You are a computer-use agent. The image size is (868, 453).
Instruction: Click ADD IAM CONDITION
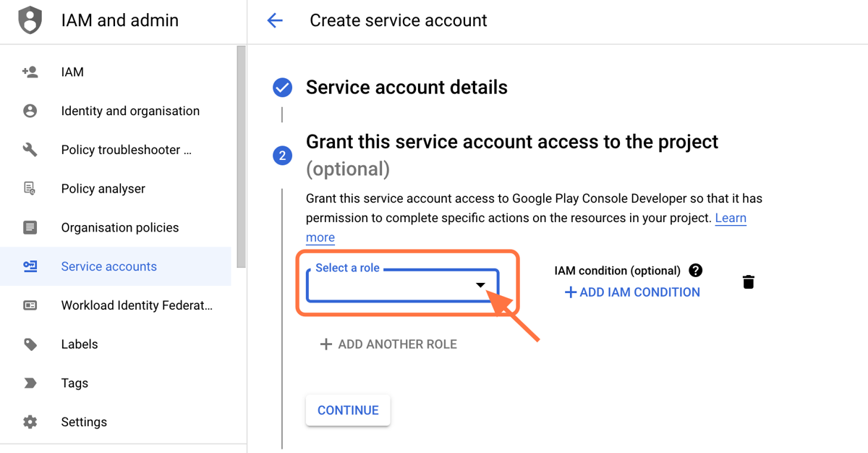tap(631, 292)
